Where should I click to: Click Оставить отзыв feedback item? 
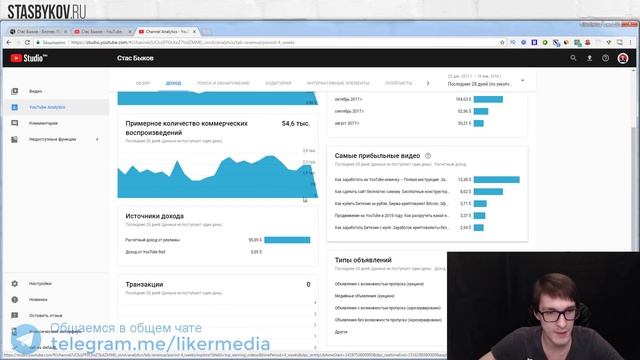click(45, 316)
